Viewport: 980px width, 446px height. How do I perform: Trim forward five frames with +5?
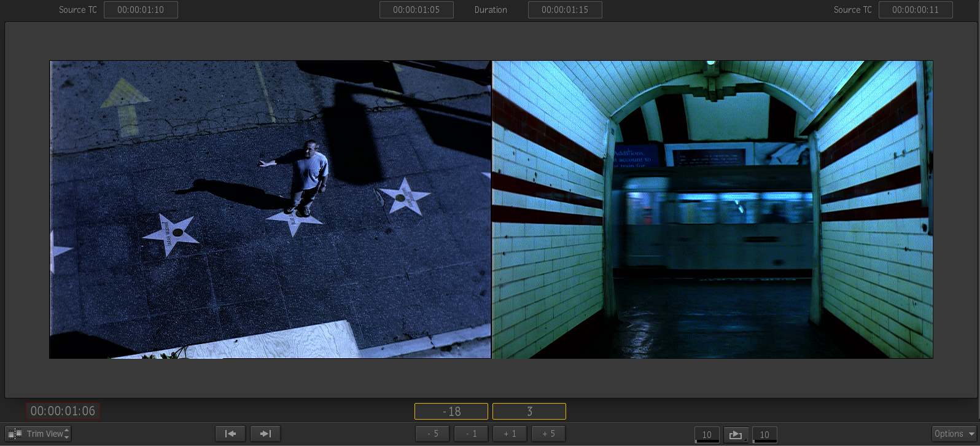point(548,434)
